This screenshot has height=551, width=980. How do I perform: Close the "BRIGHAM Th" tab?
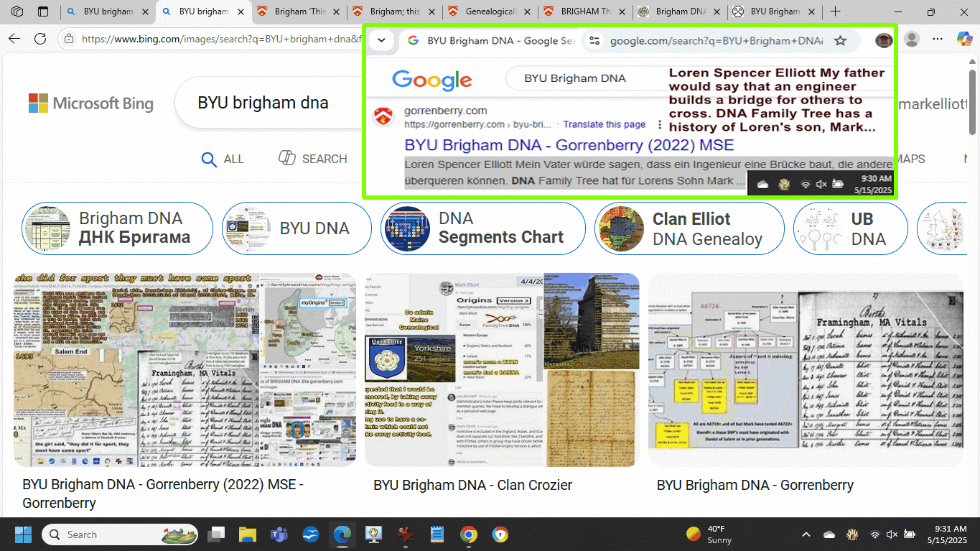point(622,11)
